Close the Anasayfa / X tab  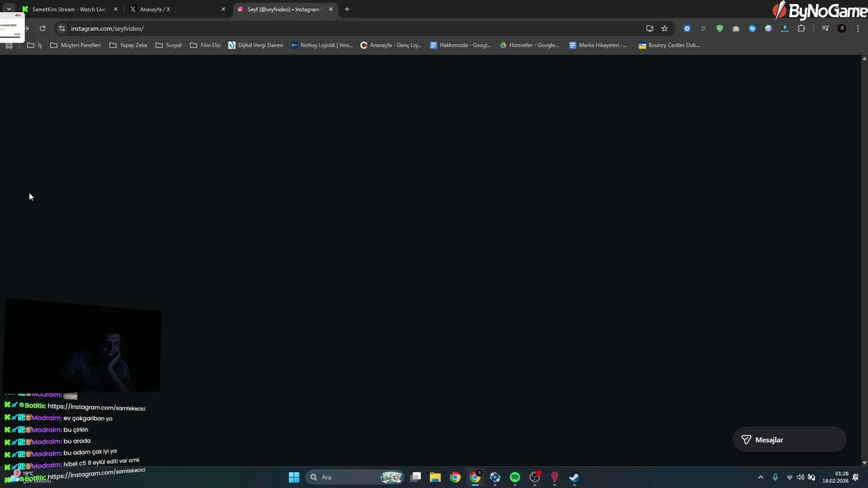point(223,9)
